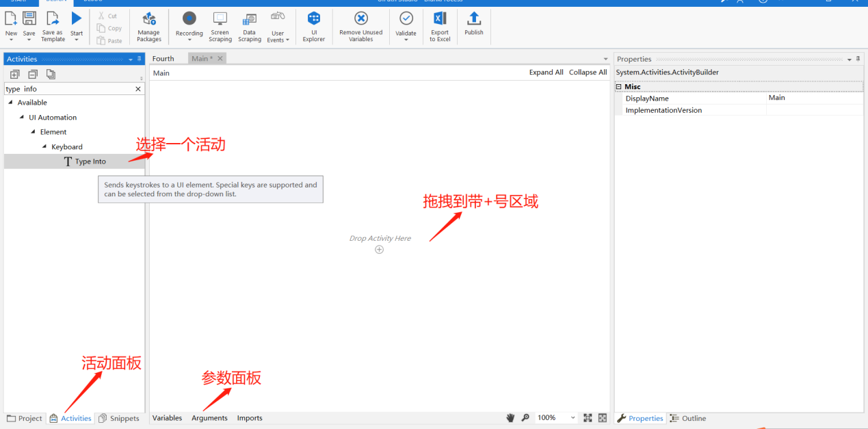The width and height of the screenshot is (868, 429).
Task: Click the Copy command
Action: [109, 28]
